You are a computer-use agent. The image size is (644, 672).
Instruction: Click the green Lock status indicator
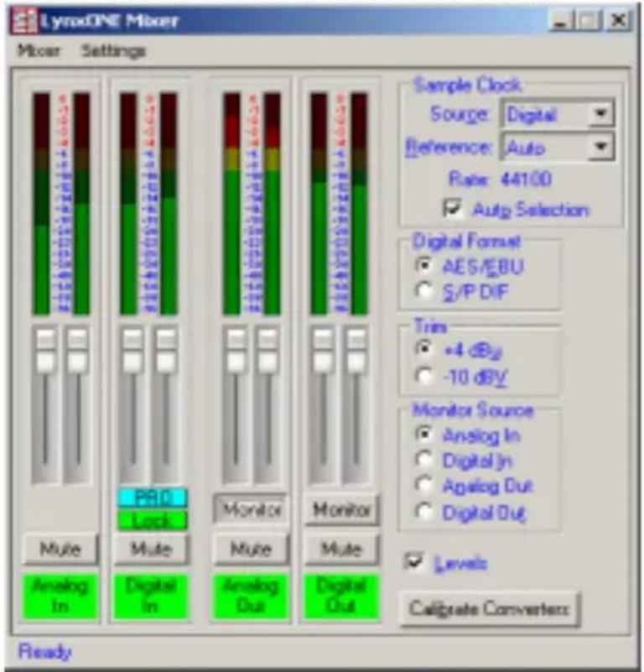pyautogui.click(x=152, y=521)
